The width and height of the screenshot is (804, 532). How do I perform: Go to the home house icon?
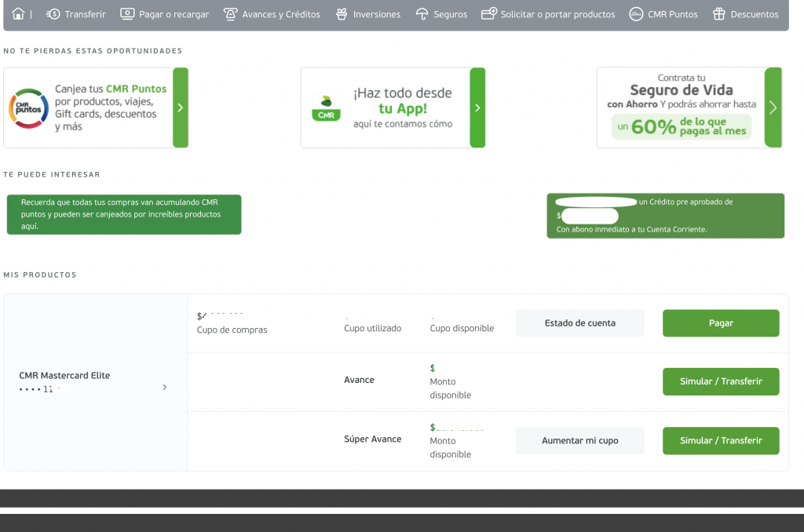click(18, 14)
